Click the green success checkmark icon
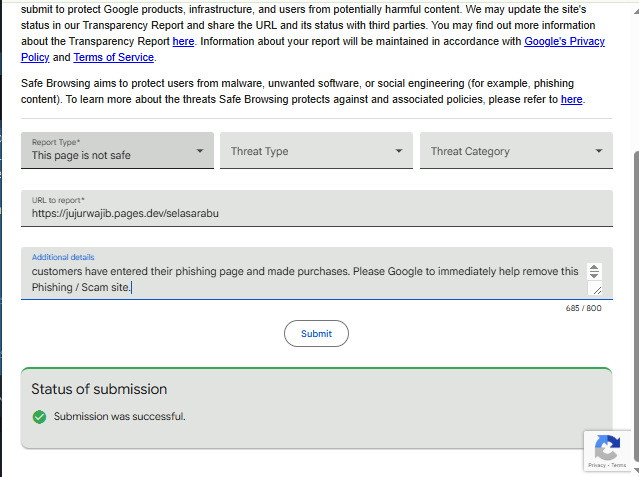This screenshot has height=477, width=639. (x=39, y=417)
